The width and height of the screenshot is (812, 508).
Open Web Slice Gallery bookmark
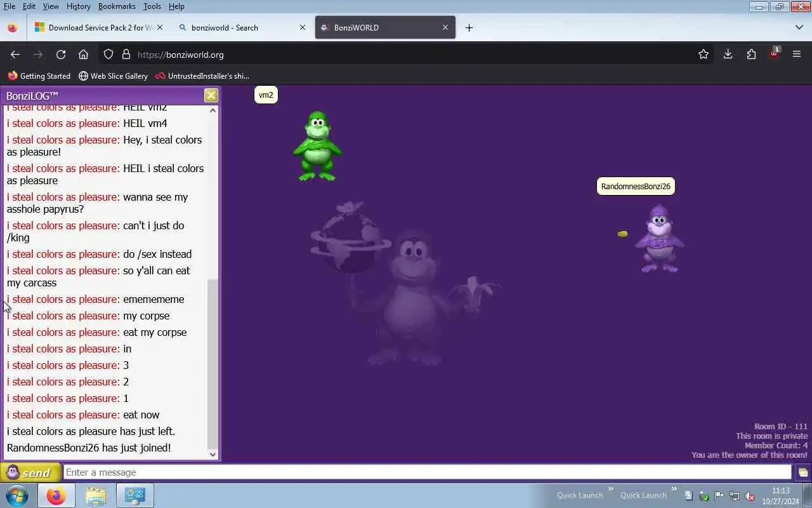pos(113,76)
